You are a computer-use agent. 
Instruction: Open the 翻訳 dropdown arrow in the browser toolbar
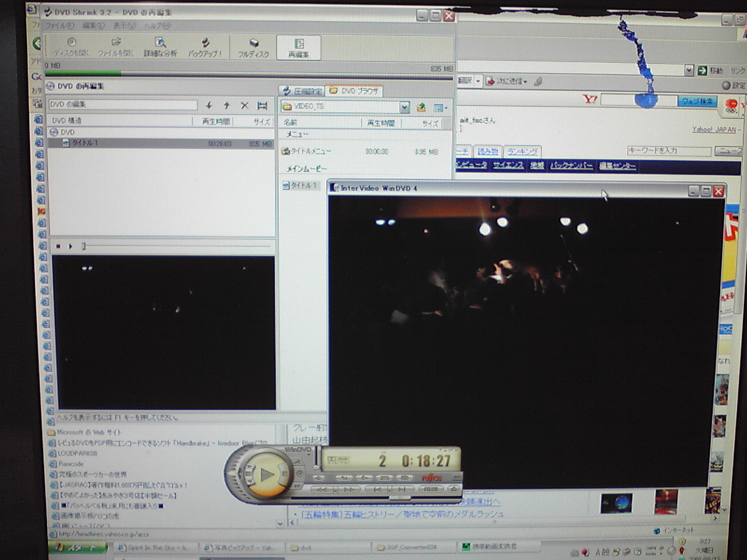click(x=478, y=80)
